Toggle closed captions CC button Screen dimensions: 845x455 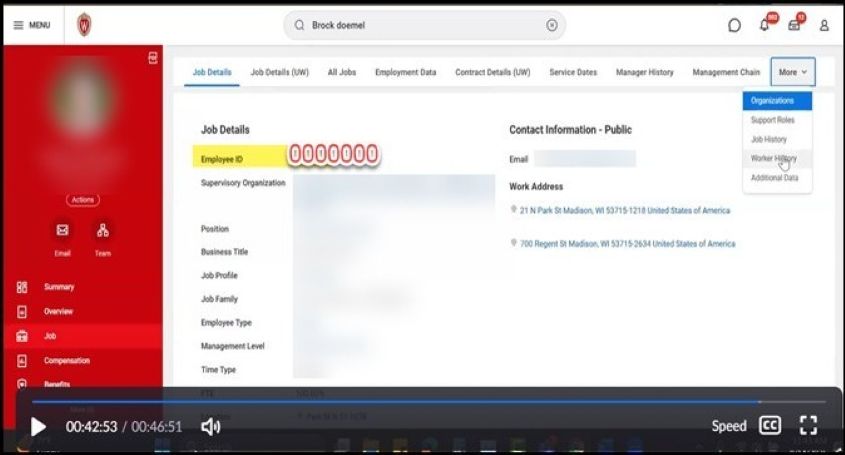(x=769, y=426)
